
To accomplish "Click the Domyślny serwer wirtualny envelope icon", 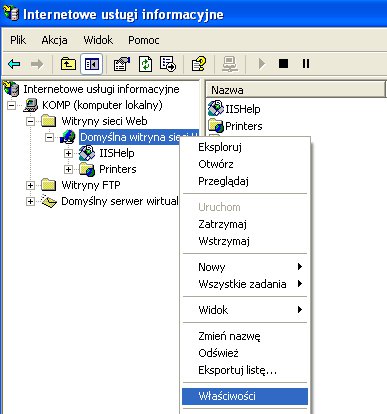I will [49, 201].
